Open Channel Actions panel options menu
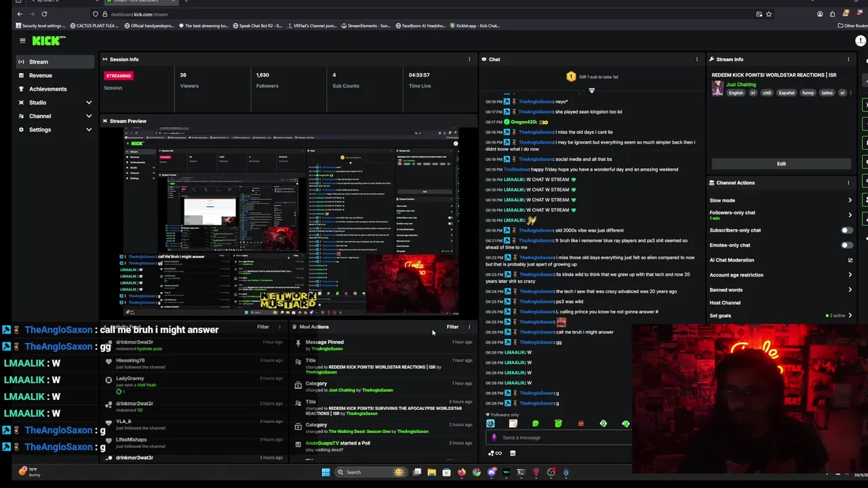The width and height of the screenshot is (868, 488). click(x=848, y=182)
